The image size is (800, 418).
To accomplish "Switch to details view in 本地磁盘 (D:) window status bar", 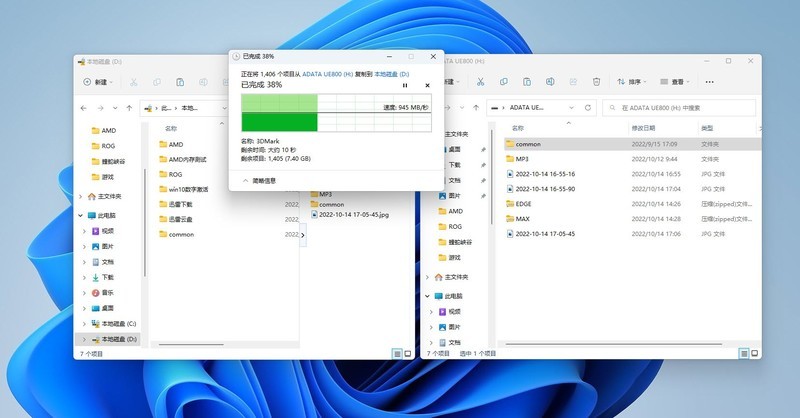I will tap(397, 354).
